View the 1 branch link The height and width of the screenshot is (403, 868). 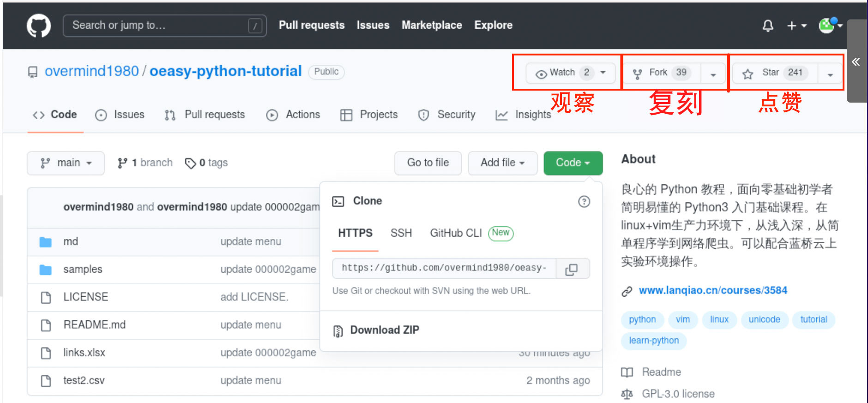pyautogui.click(x=145, y=163)
